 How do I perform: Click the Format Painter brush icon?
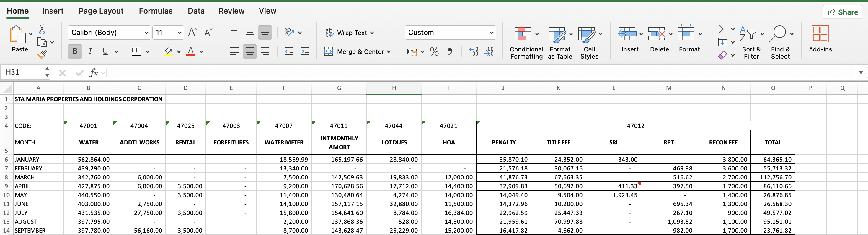(x=42, y=55)
